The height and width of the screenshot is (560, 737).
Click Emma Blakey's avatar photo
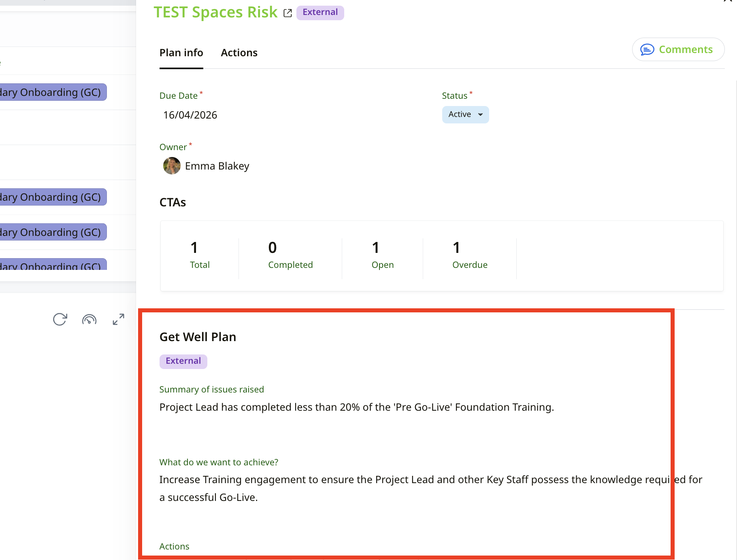tap(172, 166)
